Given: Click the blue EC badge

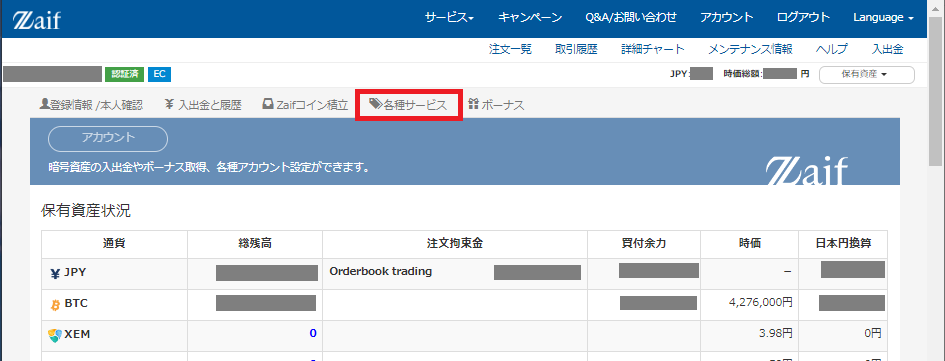Looking at the screenshot, I should pos(159,74).
